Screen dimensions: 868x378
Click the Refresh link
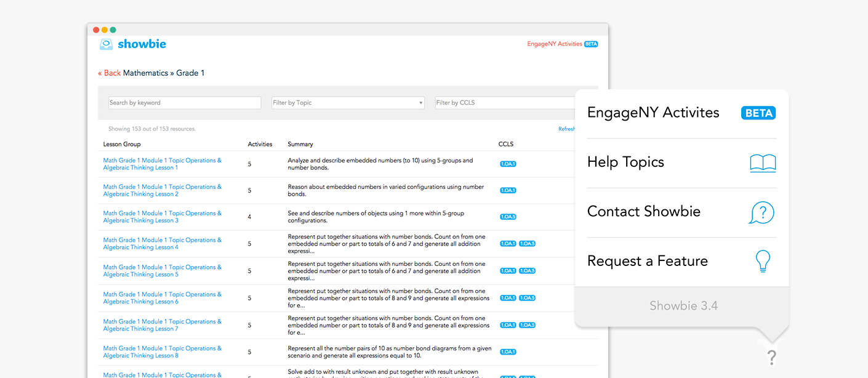566,129
